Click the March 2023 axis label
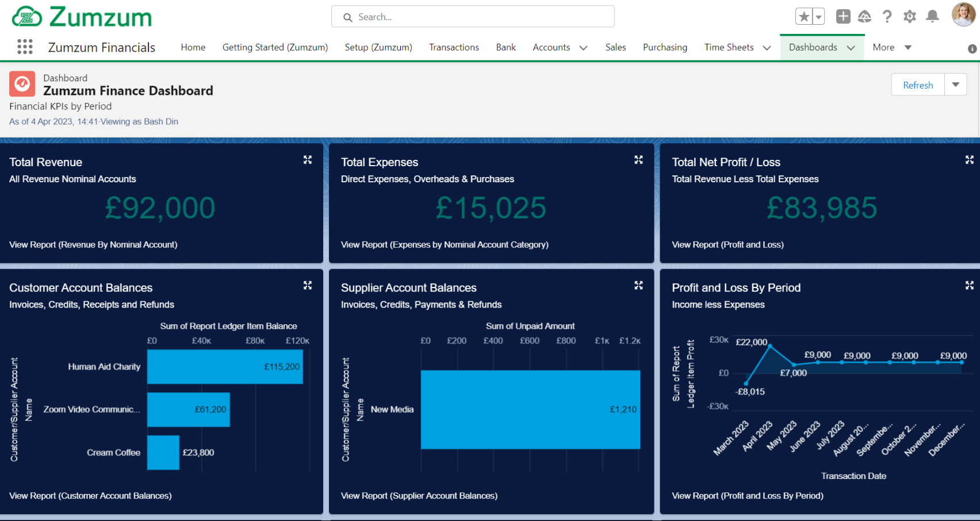The height and width of the screenshot is (521, 980). point(731,438)
